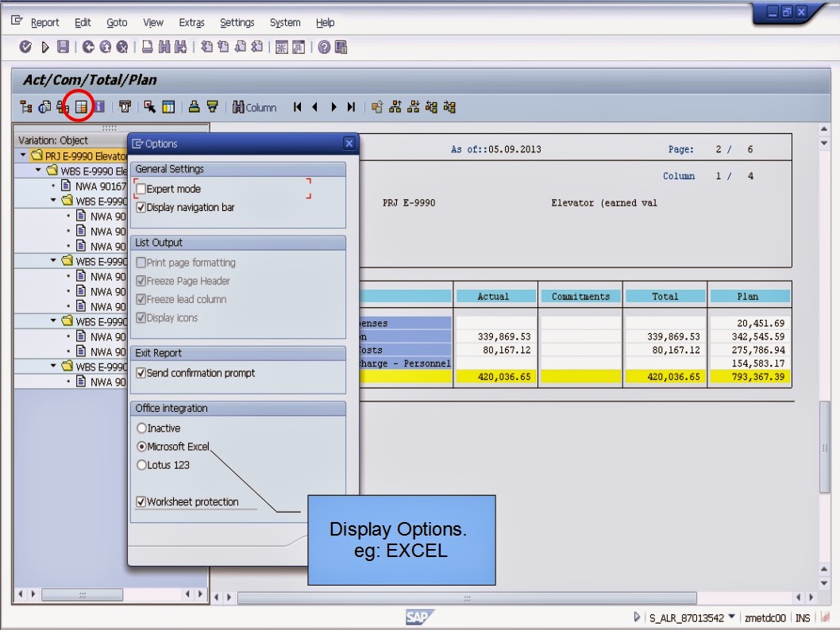
Task: Click the Graphics display toolbar icon
Action: point(45,107)
